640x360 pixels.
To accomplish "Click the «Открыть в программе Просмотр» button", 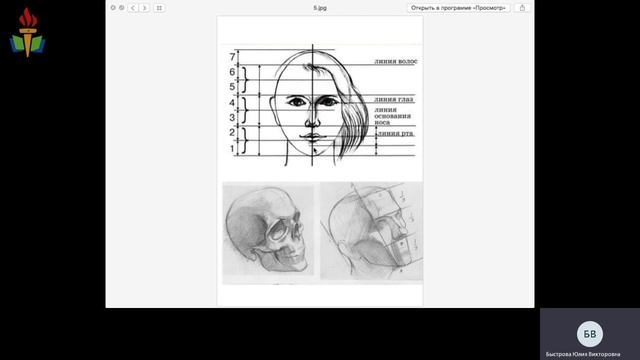I will pyautogui.click(x=458, y=8).
